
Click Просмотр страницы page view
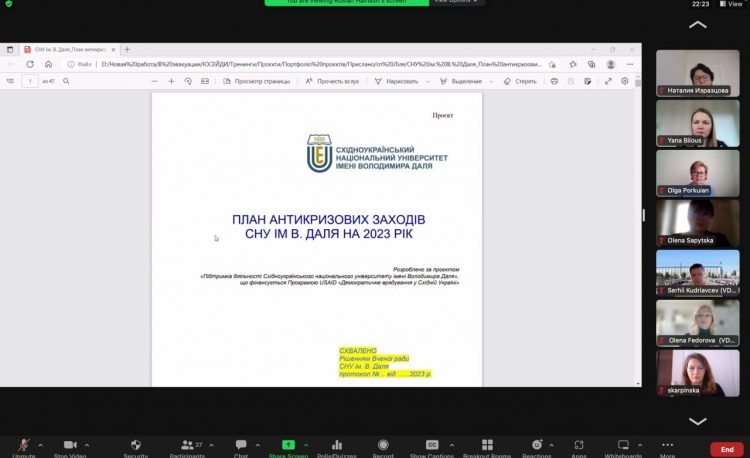point(257,81)
